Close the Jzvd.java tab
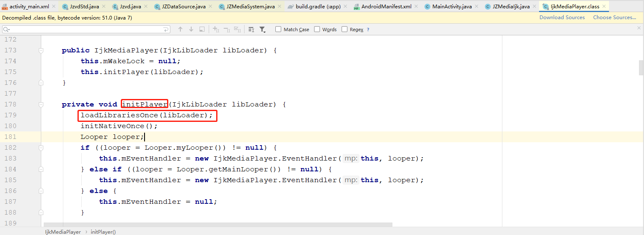 (x=146, y=7)
